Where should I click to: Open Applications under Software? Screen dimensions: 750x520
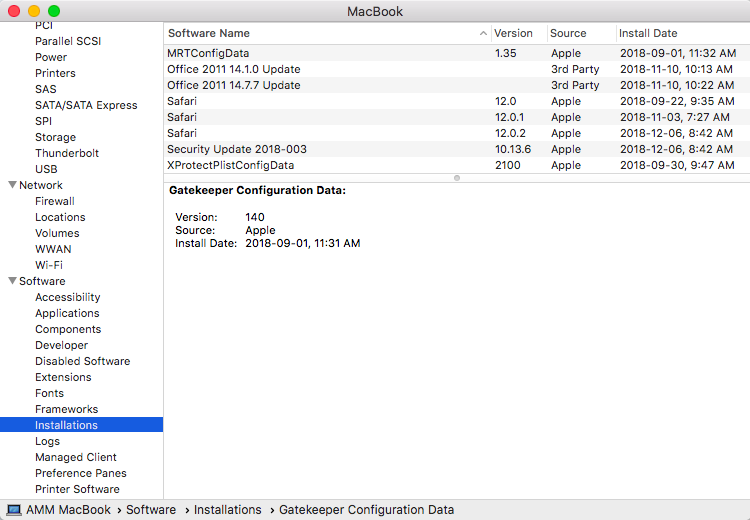coord(67,313)
